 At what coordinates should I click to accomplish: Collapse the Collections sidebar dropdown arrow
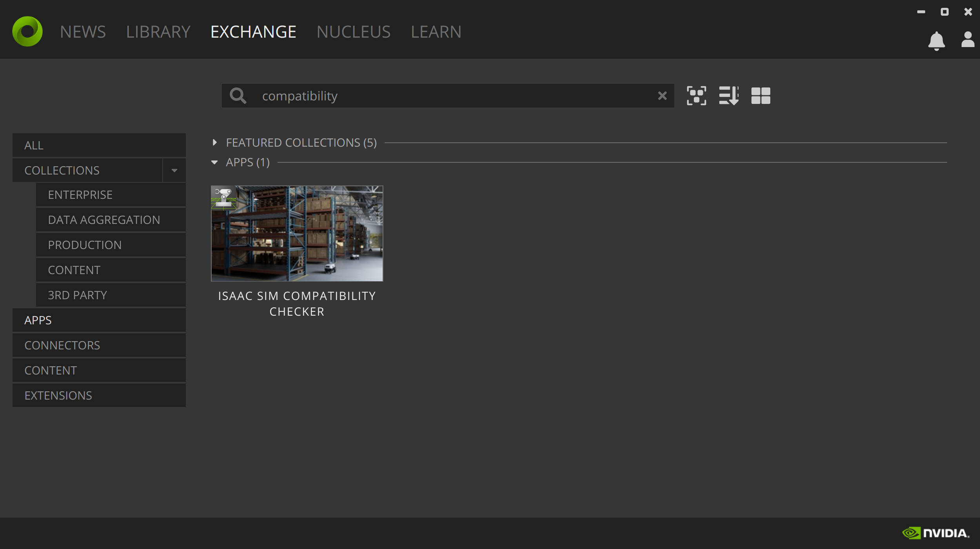click(174, 170)
